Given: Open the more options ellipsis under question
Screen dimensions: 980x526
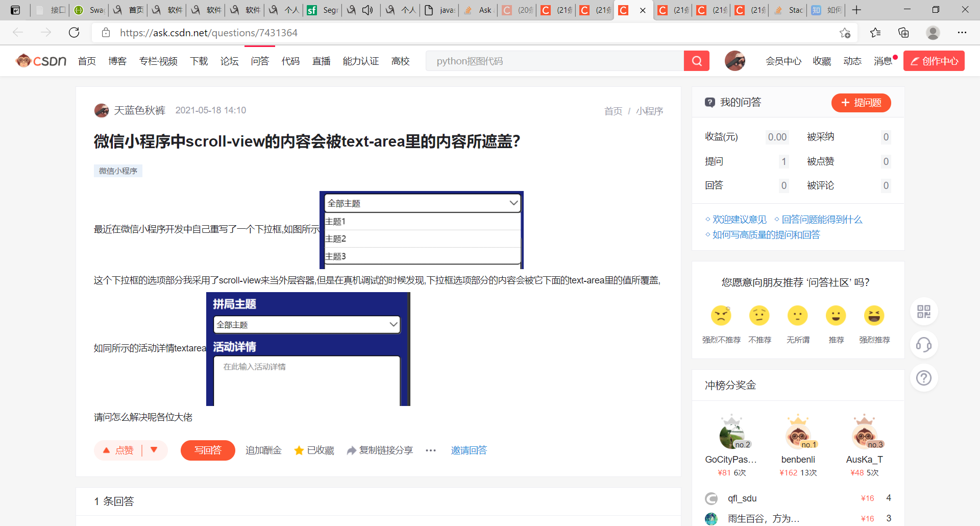Looking at the screenshot, I should pos(431,450).
